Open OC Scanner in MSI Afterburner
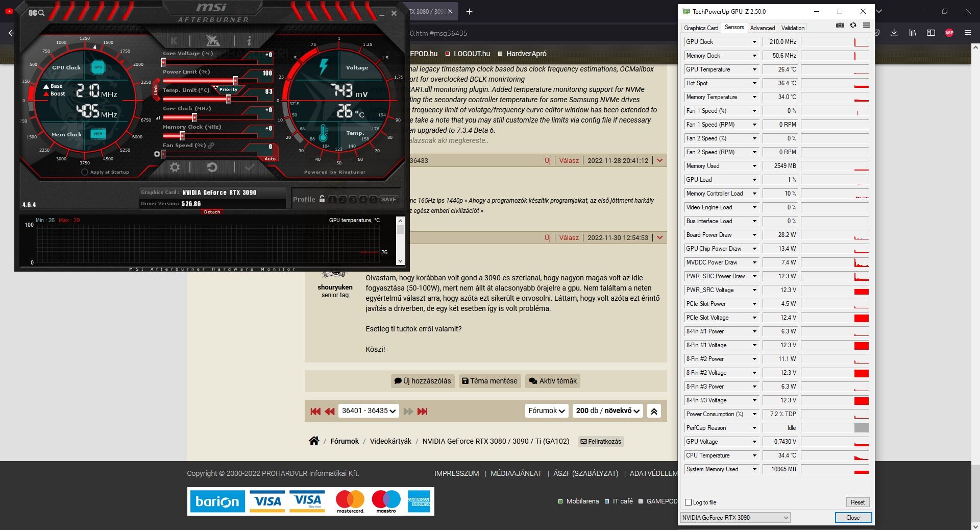The height and width of the screenshot is (530, 980). tap(36, 13)
